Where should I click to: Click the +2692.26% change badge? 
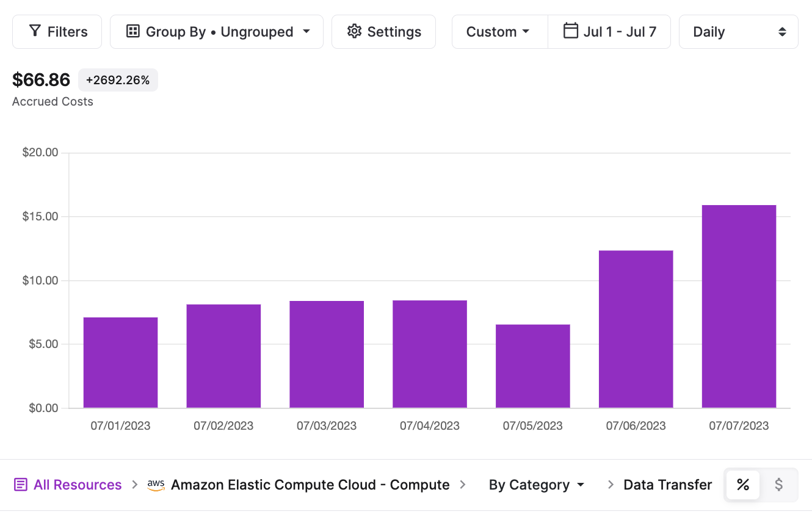[118, 80]
